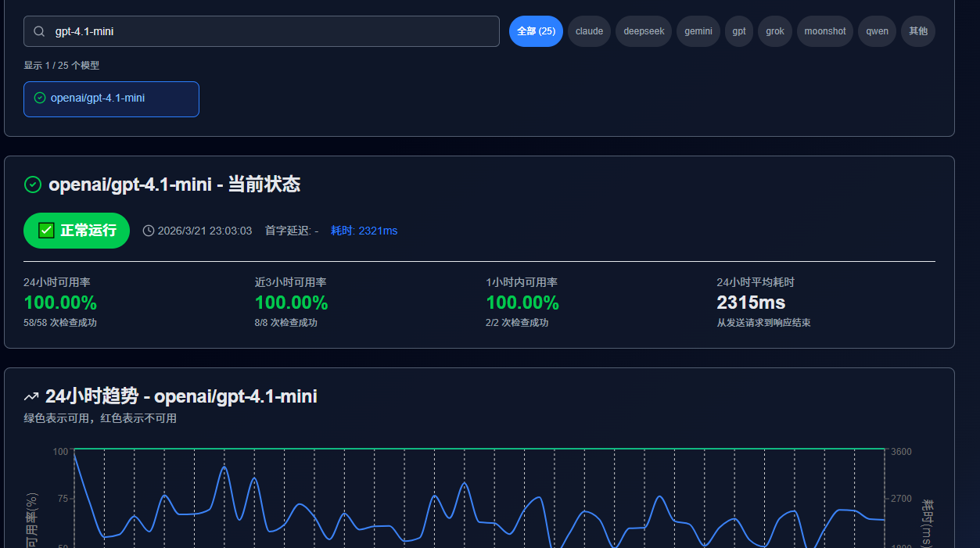Click the search magnifier icon
Viewport: 980px width, 548px height.
click(x=39, y=31)
